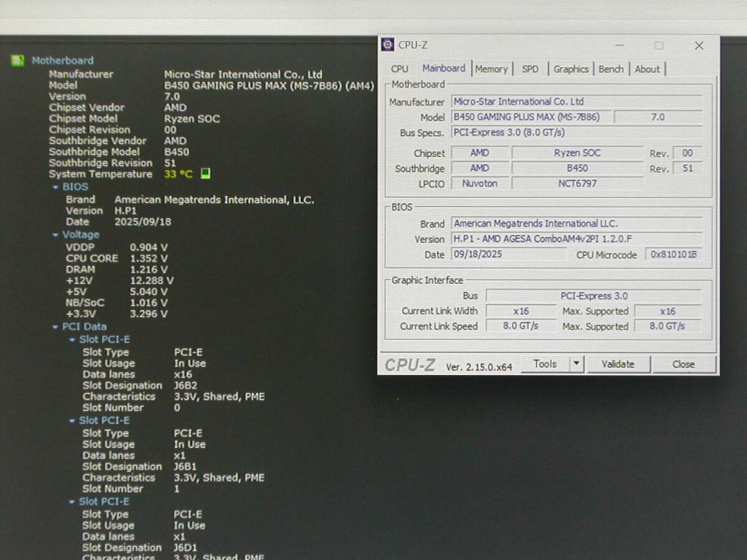The image size is (747, 560).
Task: Click the VDDP 0.904 V row
Action: [116, 247]
